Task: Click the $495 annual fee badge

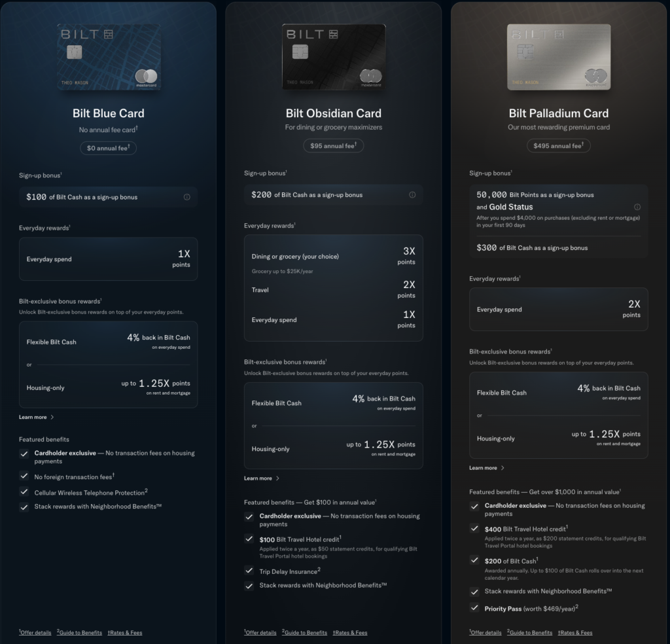Action: click(559, 146)
